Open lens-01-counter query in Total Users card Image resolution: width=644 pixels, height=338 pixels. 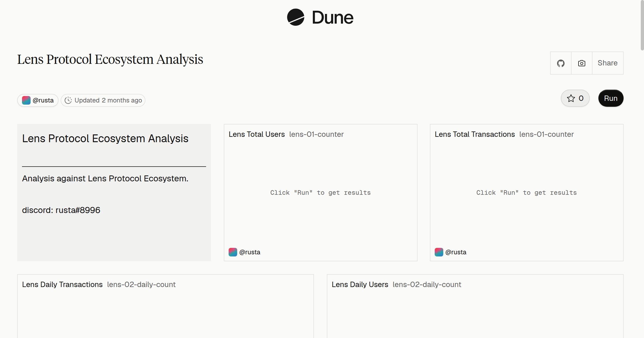click(x=316, y=134)
